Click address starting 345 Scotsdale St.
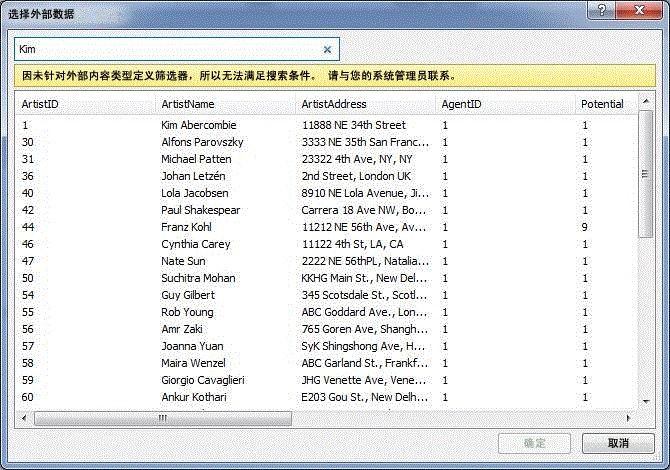Image resolution: width=670 pixels, height=470 pixels. pos(364,295)
